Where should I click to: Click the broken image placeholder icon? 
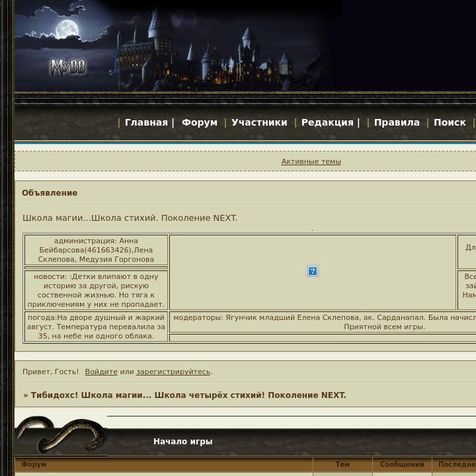point(312,271)
